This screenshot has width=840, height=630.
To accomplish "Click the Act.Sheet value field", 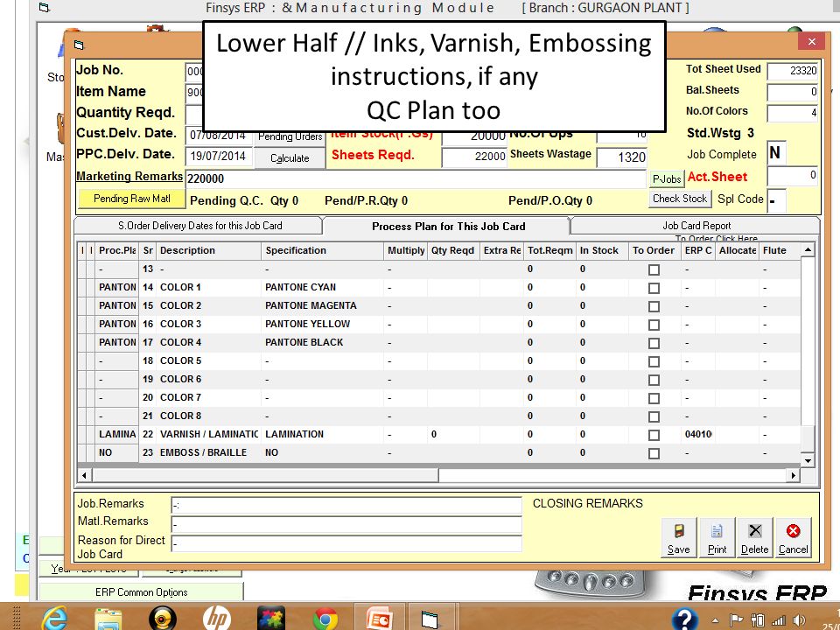I will [793, 176].
